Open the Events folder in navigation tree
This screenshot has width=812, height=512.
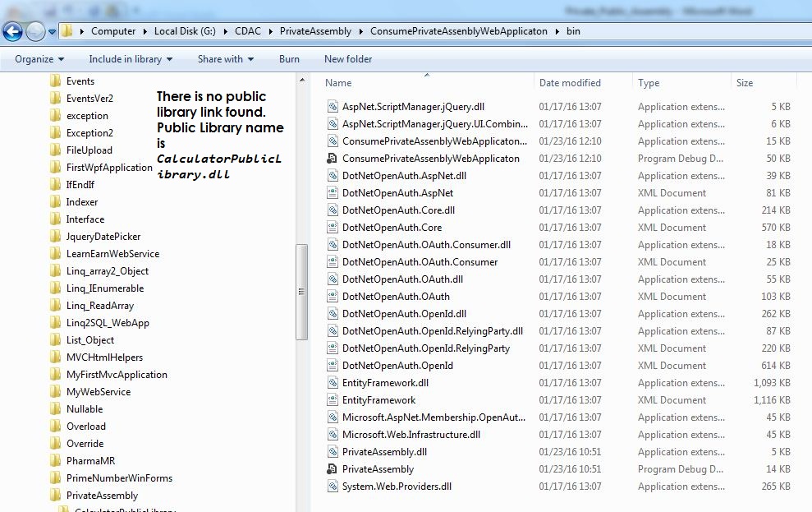(80, 81)
